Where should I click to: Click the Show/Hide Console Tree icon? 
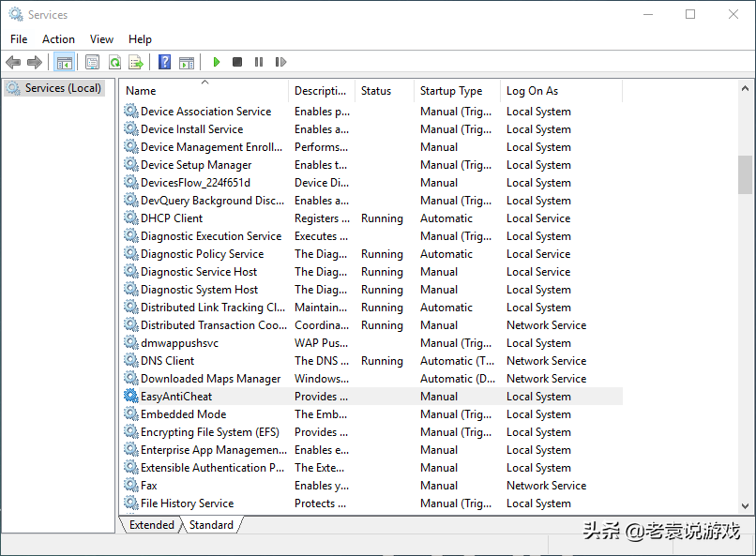[65, 63]
